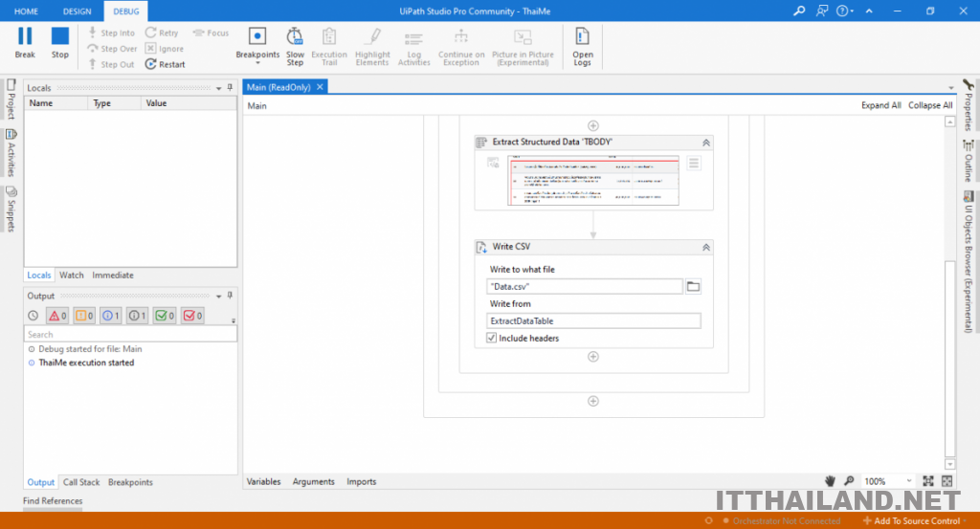
Task: Open Logs folder from ribbon
Action: [582, 46]
